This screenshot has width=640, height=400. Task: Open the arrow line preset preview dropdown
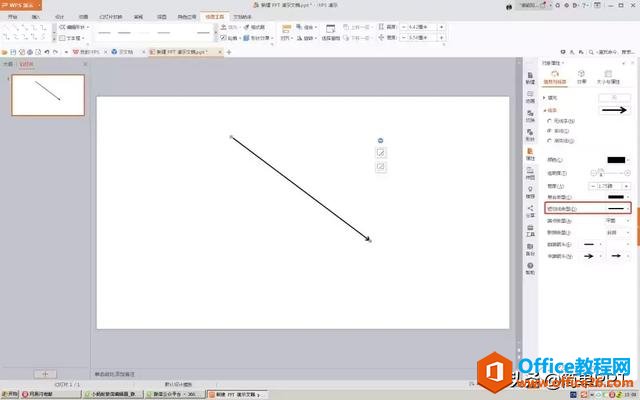(x=614, y=110)
